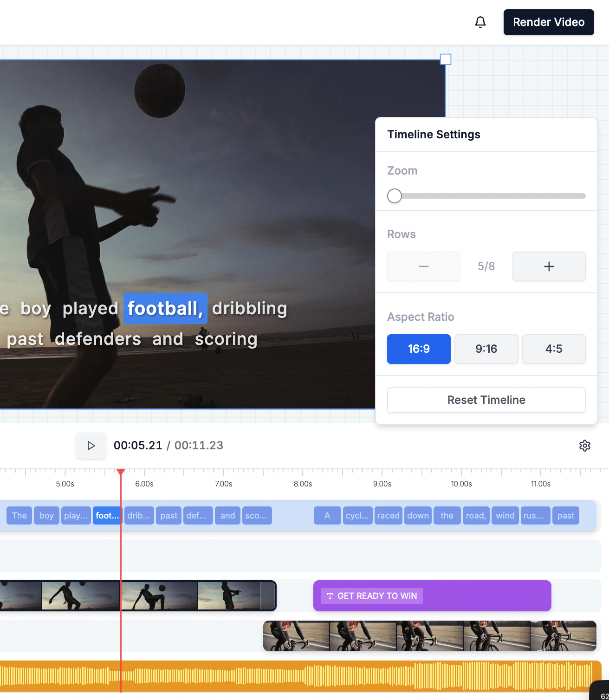This screenshot has height=700, width=609.
Task: Select the 9:16 aspect ratio
Action: click(486, 349)
